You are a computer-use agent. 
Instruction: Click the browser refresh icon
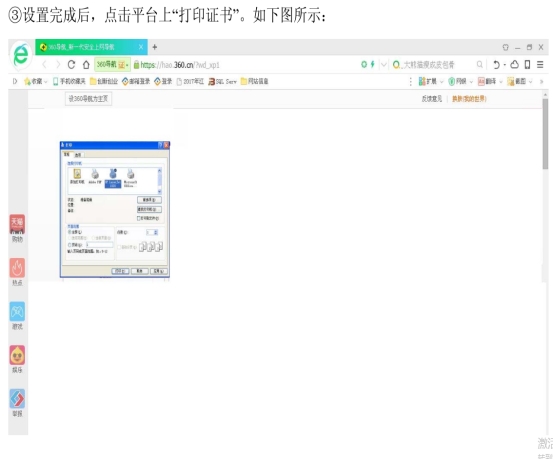pos(71,65)
